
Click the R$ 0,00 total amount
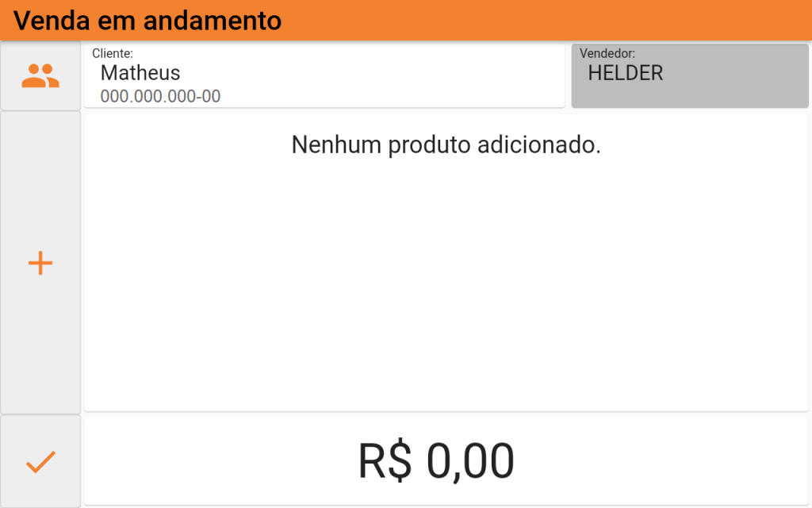[x=436, y=461]
